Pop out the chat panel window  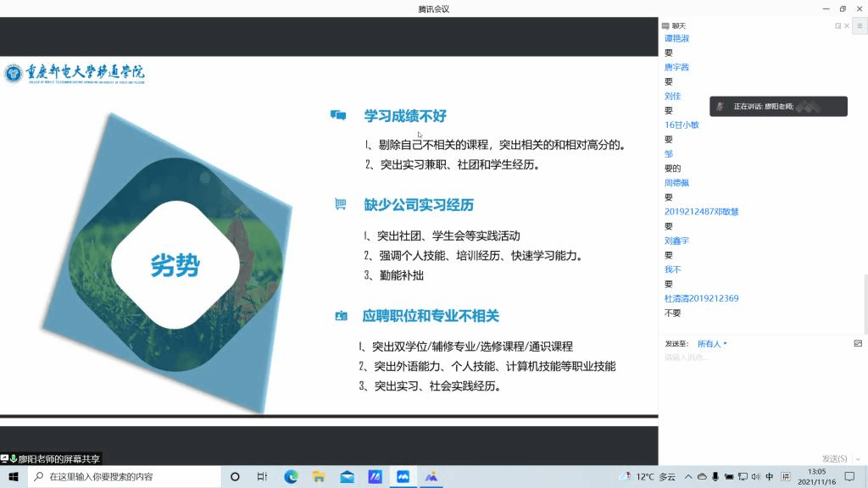pos(838,26)
